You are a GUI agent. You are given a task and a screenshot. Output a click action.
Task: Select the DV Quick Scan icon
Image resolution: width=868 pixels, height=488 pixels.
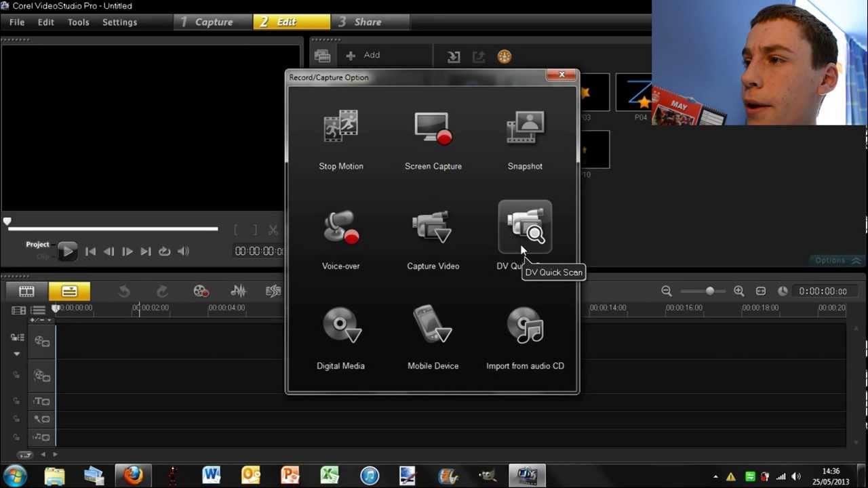point(525,227)
